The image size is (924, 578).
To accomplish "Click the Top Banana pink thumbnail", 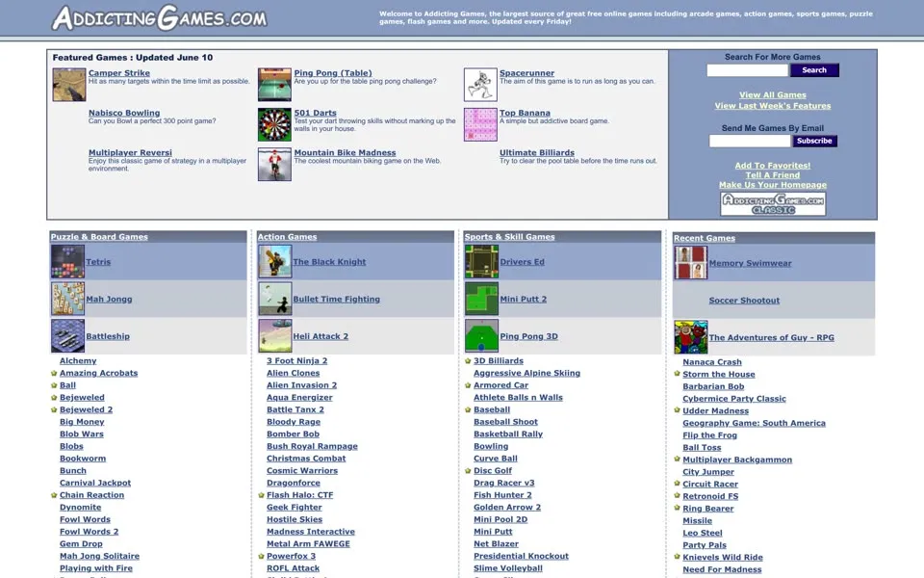I will (x=480, y=124).
